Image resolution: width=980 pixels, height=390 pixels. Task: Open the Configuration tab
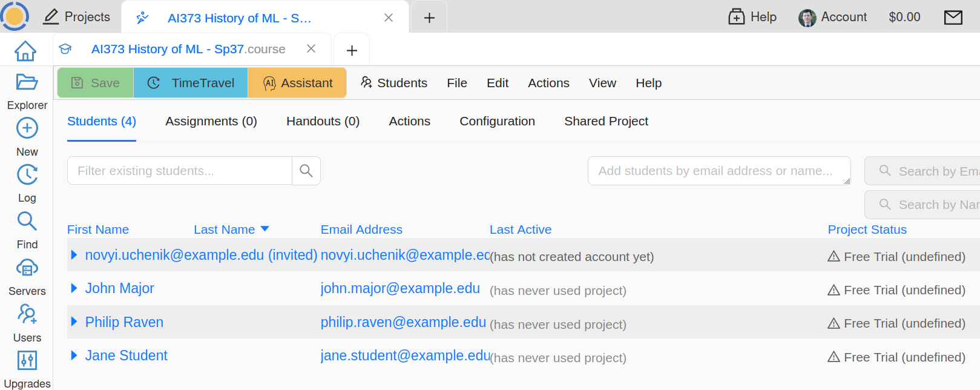[x=497, y=121]
